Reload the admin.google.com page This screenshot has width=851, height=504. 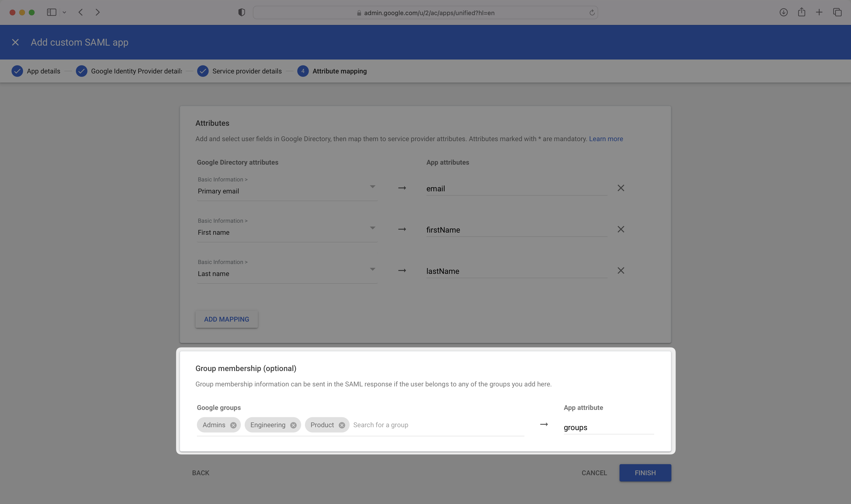pyautogui.click(x=592, y=12)
